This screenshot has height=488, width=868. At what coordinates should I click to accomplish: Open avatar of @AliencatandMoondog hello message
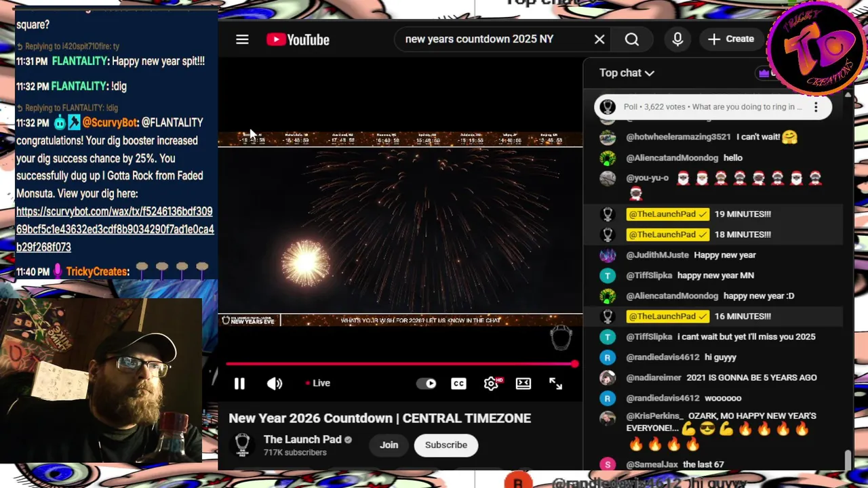coord(608,158)
